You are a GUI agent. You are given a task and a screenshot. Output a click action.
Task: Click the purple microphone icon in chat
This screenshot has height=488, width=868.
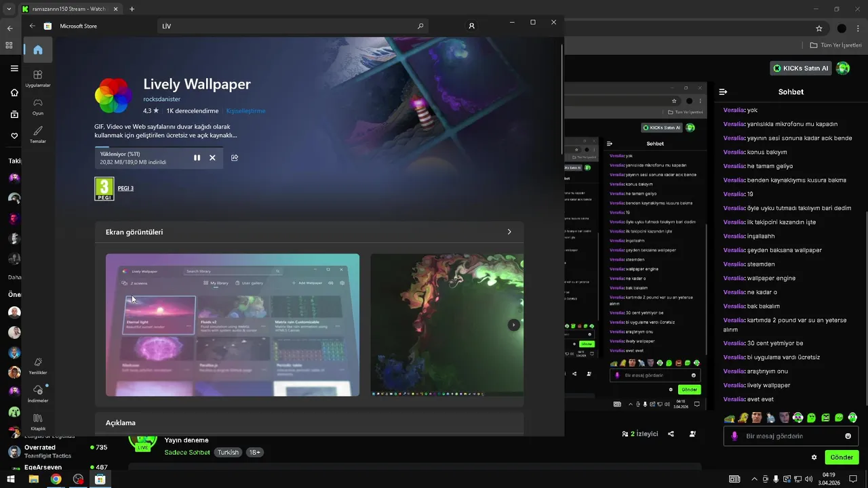[x=734, y=436]
